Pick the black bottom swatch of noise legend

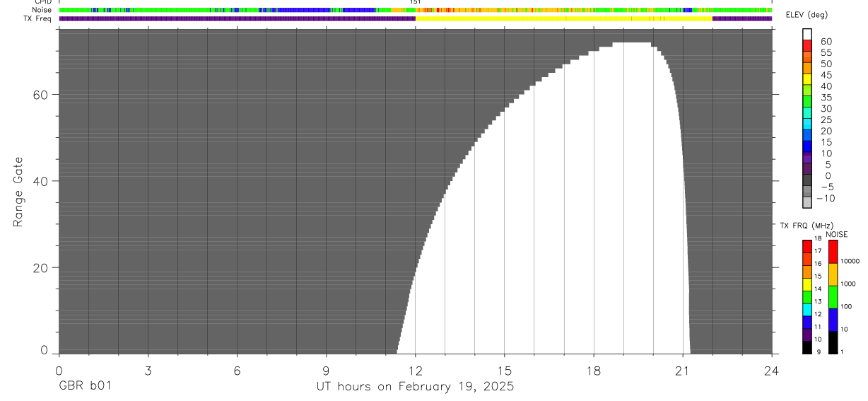tap(833, 342)
